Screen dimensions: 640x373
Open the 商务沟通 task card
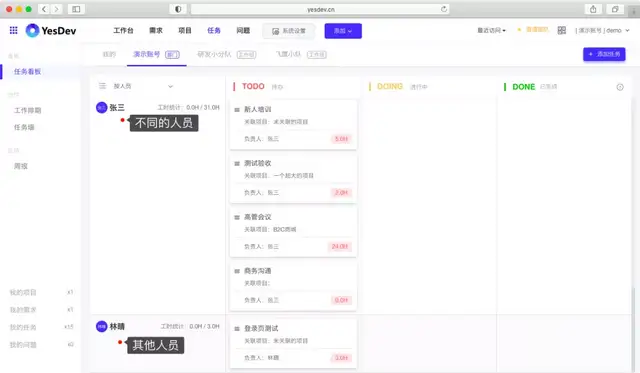pyautogui.click(x=293, y=286)
